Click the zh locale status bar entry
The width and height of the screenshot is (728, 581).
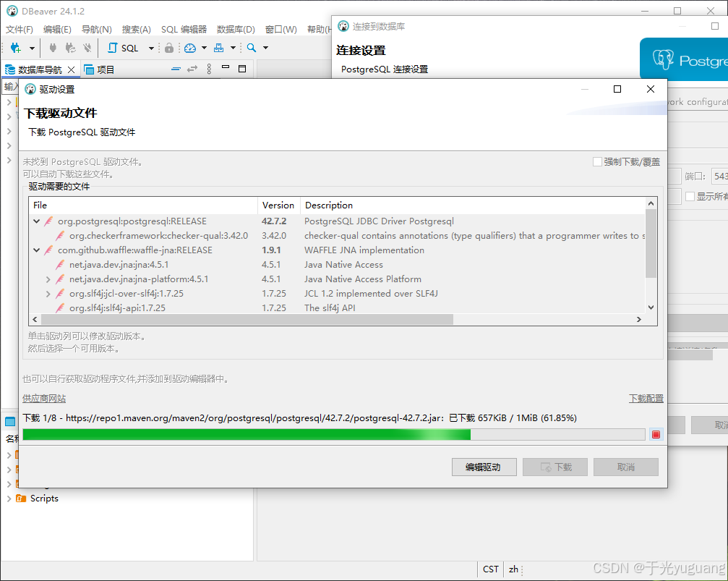tap(513, 569)
